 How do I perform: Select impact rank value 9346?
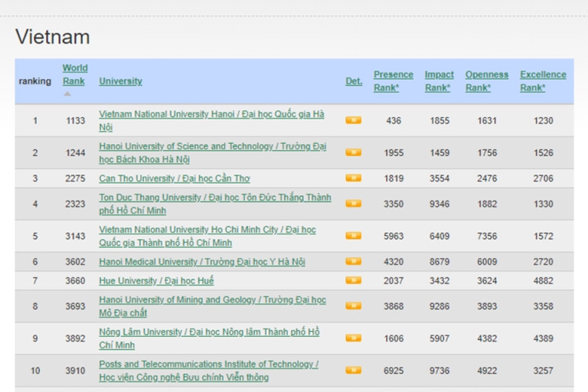[x=439, y=204]
